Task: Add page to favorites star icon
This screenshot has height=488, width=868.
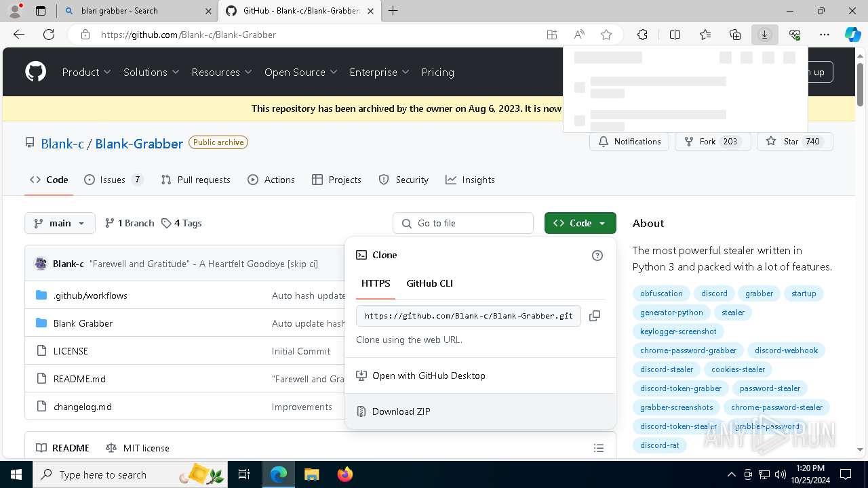Action: (x=606, y=35)
